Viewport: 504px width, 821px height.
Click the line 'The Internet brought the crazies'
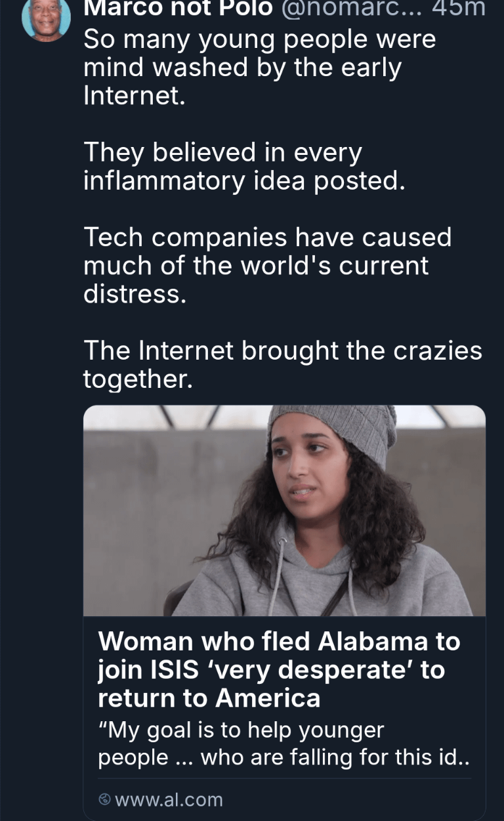tap(283, 350)
